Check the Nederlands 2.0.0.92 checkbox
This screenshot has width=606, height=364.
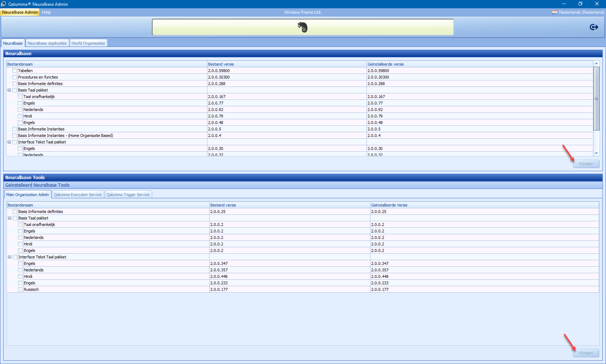coord(20,110)
